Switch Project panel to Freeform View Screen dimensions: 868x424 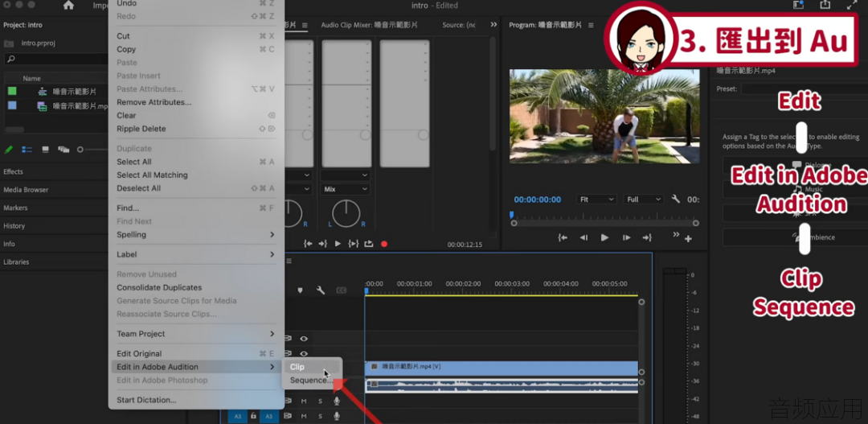point(63,150)
